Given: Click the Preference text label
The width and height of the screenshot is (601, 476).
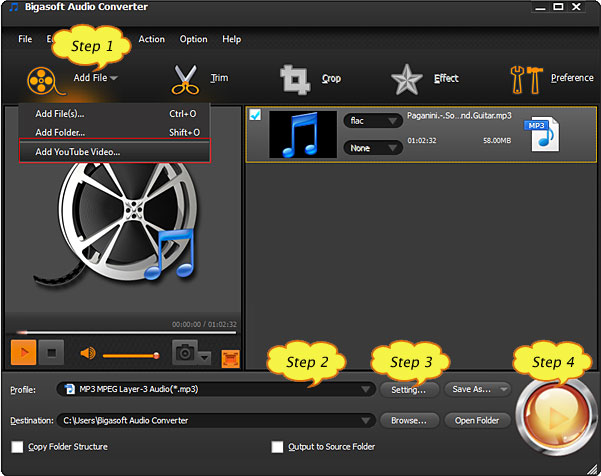Looking at the screenshot, I should (x=572, y=78).
